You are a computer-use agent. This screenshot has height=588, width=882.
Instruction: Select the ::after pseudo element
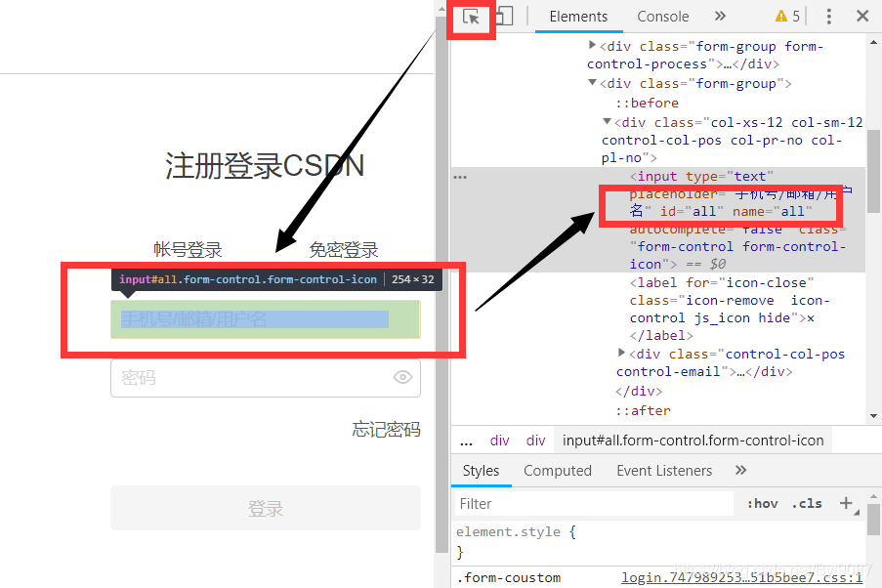click(x=643, y=411)
